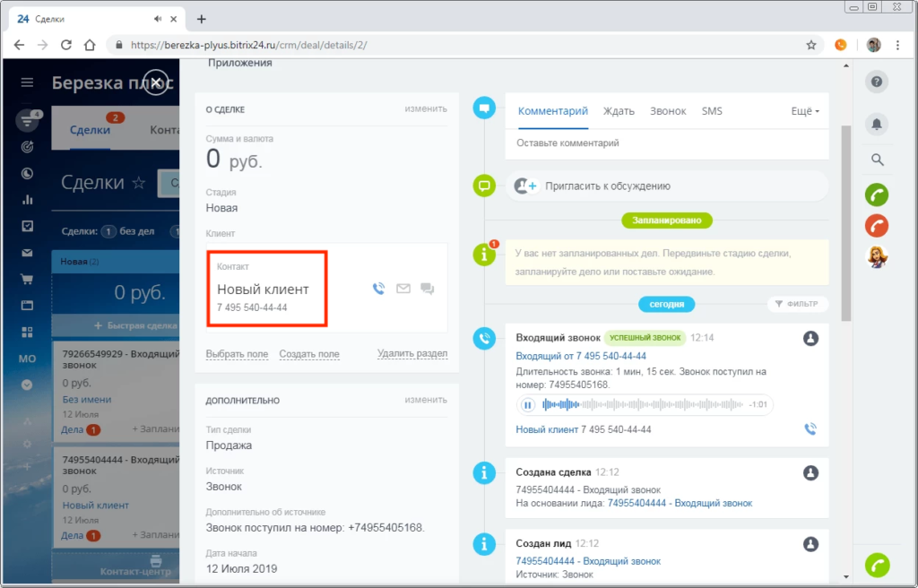Click the help question mark icon
This screenshot has height=588, width=918.
pyautogui.click(x=877, y=82)
